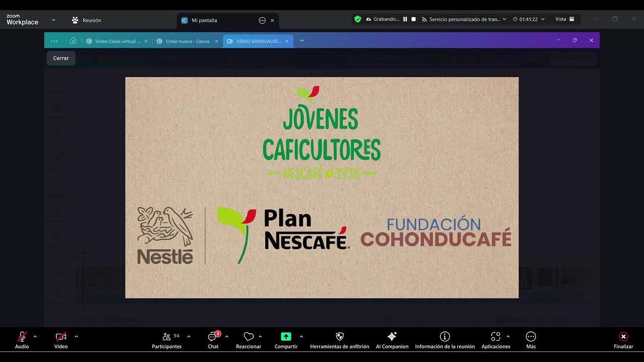Click the Grabando cloud recording indicator
The image size is (644, 362).
(x=383, y=19)
